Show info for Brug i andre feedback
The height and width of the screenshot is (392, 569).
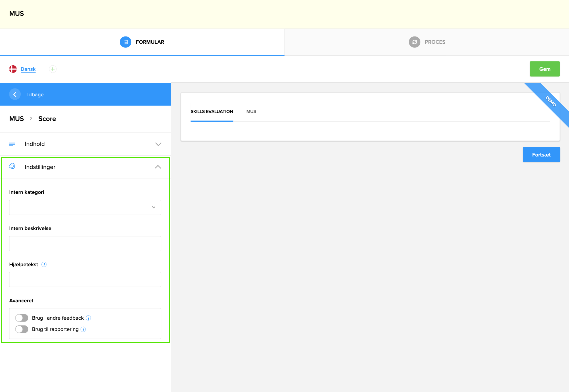(x=88, y=318)
